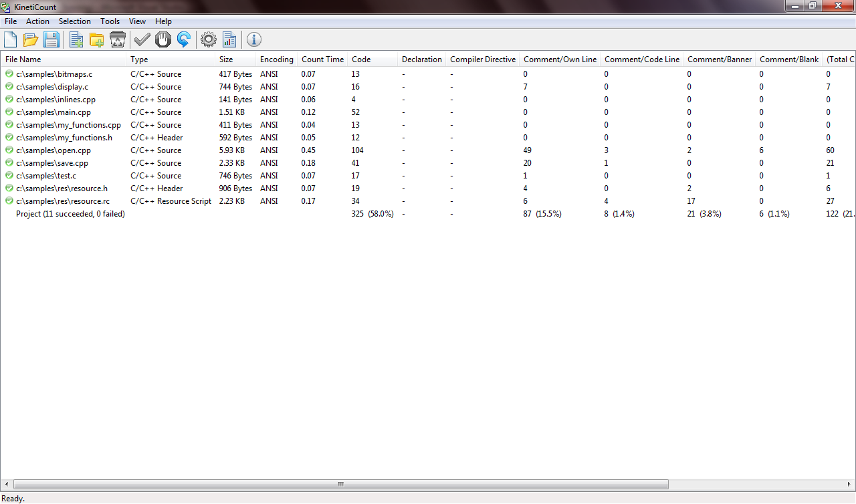Screen dimensions: 856x504
Task: Show program information with the info icon
Action: (x=254, y=40)
